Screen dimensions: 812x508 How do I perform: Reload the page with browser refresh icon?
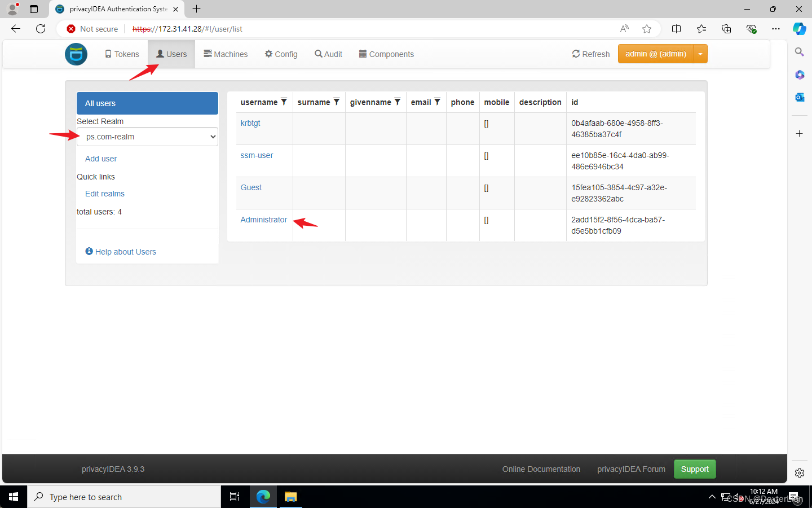[x=41, y=29]
